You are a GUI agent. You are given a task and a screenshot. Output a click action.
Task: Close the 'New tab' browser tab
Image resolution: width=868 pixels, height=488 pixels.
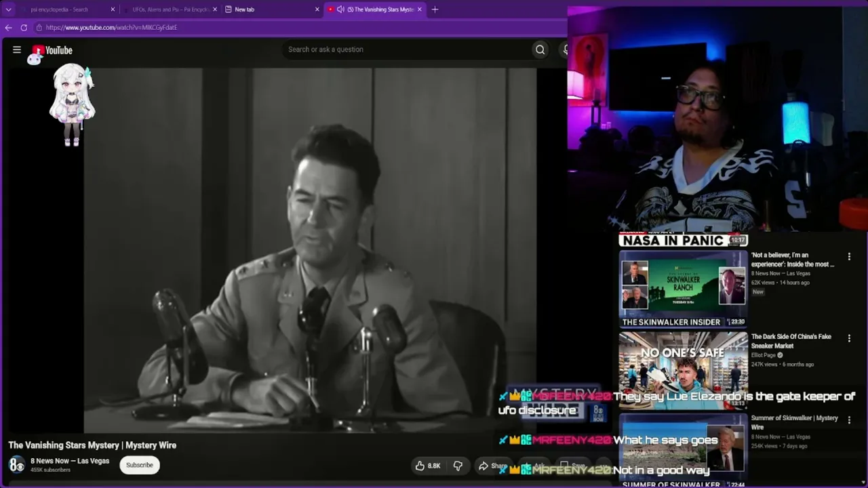(317, 9)
